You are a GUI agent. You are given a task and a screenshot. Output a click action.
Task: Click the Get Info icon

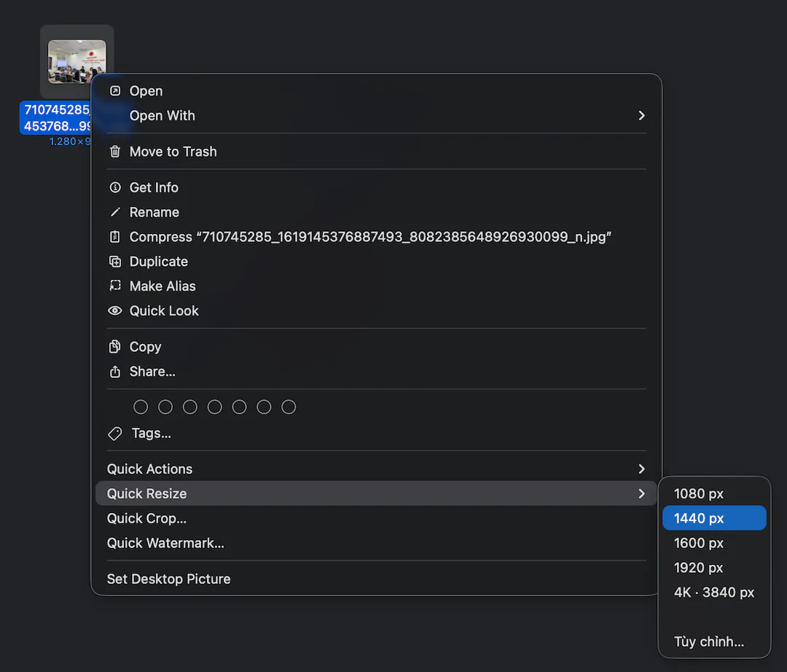tap(115, 187)
